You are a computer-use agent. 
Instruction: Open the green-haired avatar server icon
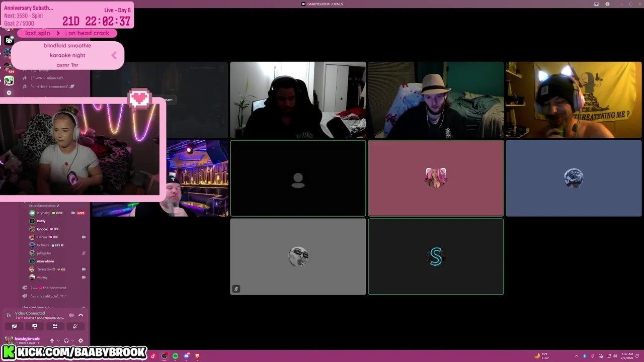[9, 80]
